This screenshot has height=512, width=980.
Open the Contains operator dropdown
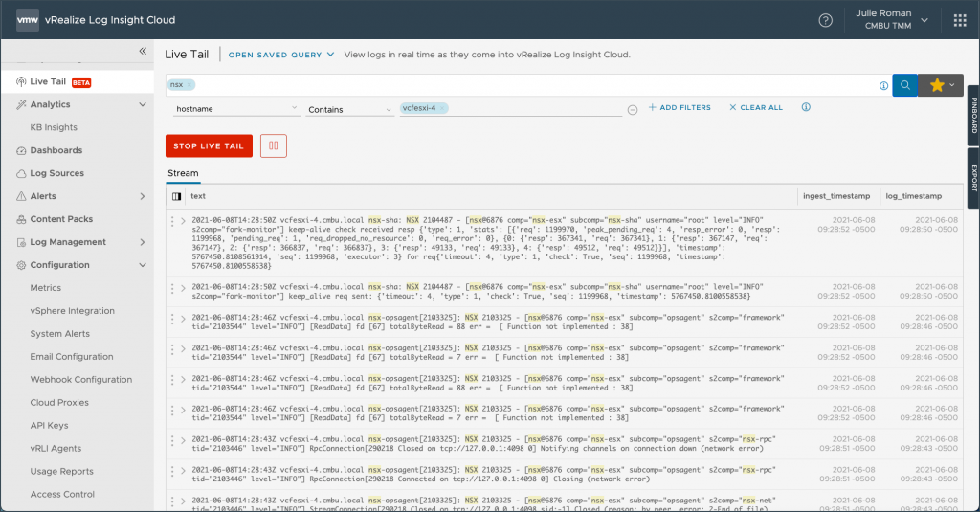[x=349, y=109]
